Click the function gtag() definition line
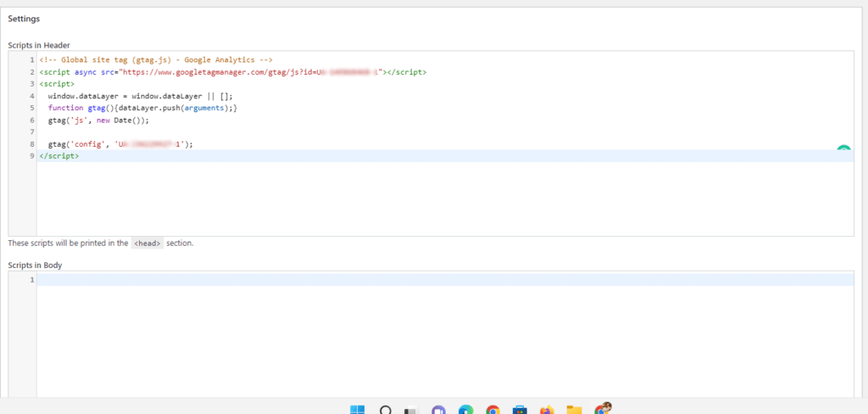 (x=142, y=108)
